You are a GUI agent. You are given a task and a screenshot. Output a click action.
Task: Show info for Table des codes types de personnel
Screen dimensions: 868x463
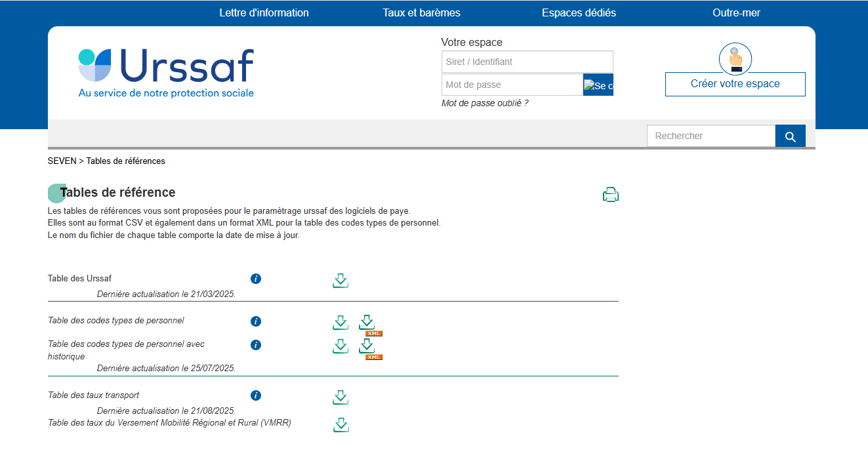pos(256,321)
